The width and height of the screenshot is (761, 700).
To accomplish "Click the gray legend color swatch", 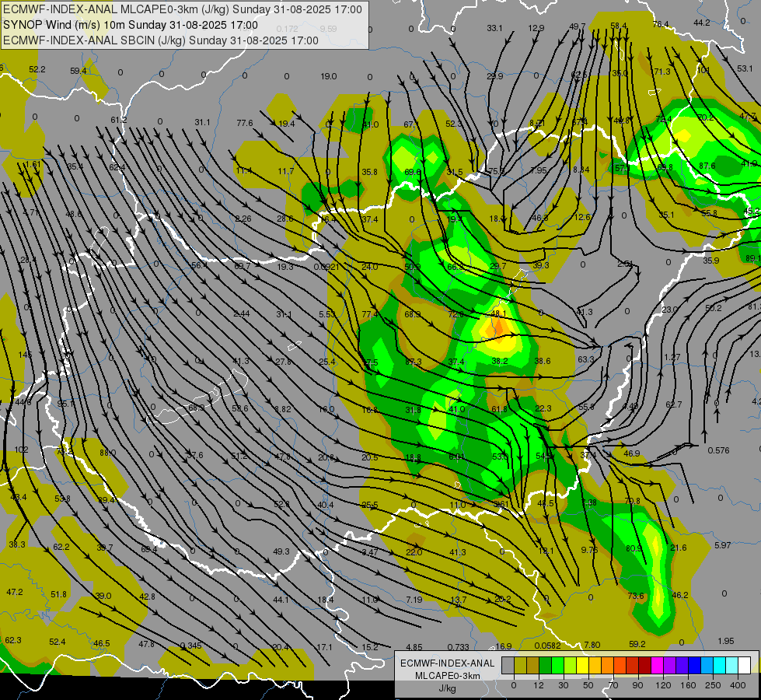I will [x=508, y=665].
